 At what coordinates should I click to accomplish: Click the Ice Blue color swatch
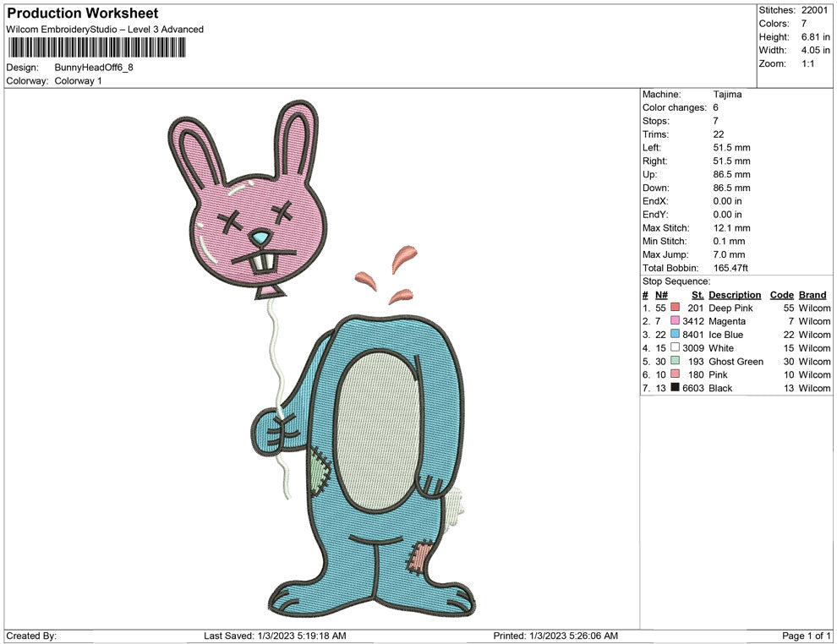[x=675, y=334]
